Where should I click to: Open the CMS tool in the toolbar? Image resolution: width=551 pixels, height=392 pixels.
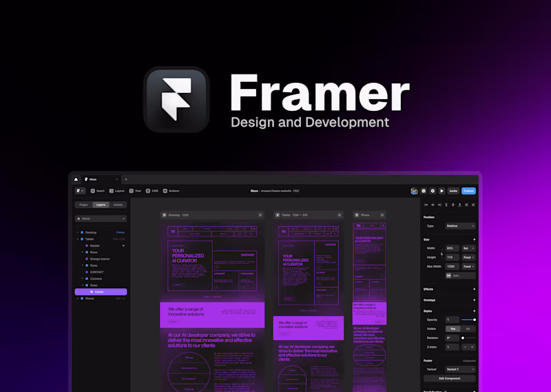click(152, 191)
